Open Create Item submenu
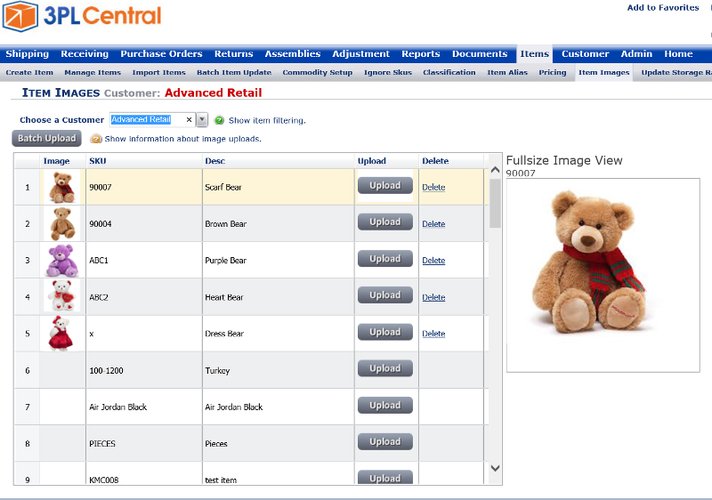The width and height of the screenshot is (712, 500). (x=30, y=72)
